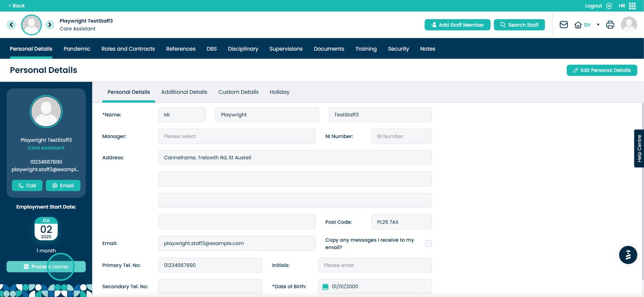Click the vertical scrollbar on form
Screen dimensions: 644x297
tap(642, 189)
